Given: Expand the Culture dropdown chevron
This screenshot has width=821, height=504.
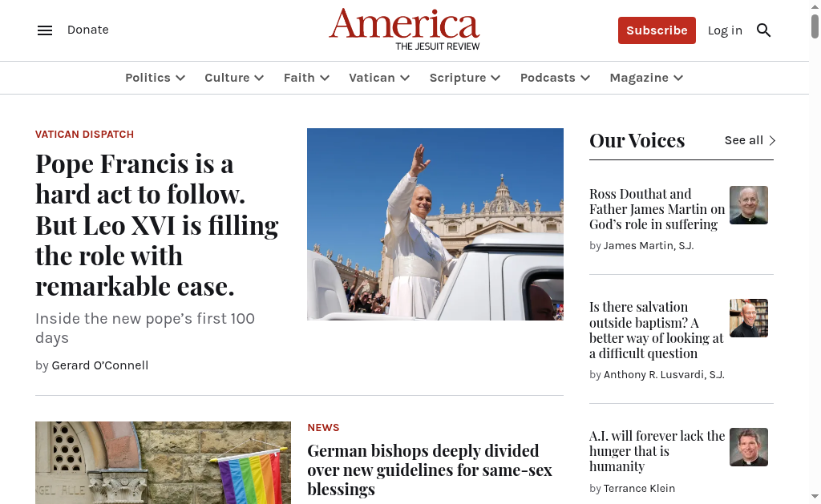Looking at the screenshot, I should pos(259,78).
